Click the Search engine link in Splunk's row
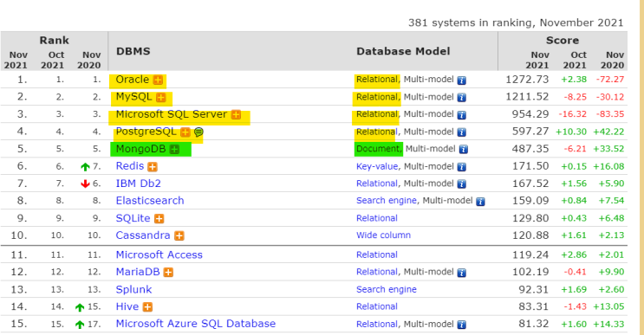Viewport: 644px width, 335px height. pos(387,289)
